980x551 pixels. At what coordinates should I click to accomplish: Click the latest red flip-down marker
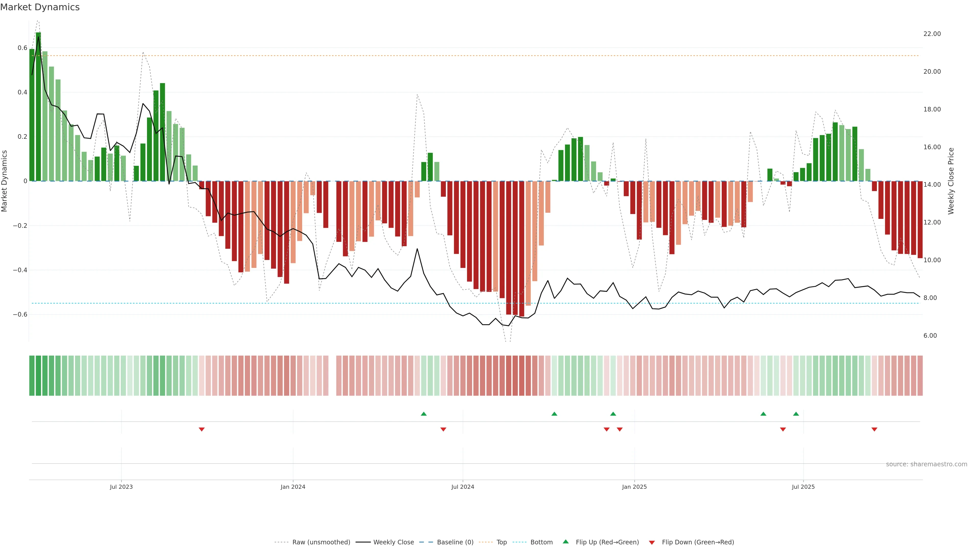coord(874,429)
